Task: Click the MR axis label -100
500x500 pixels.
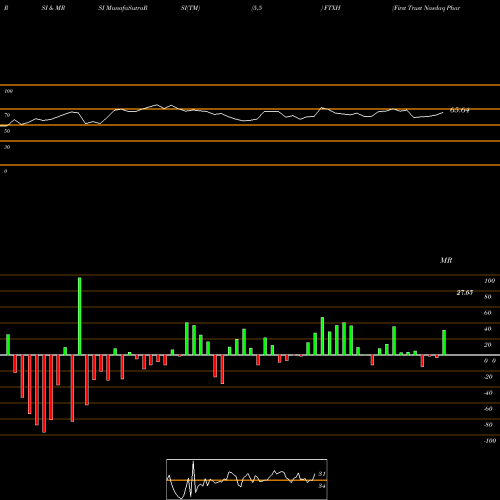Action: pyautogui.click(x=490, y=441)
